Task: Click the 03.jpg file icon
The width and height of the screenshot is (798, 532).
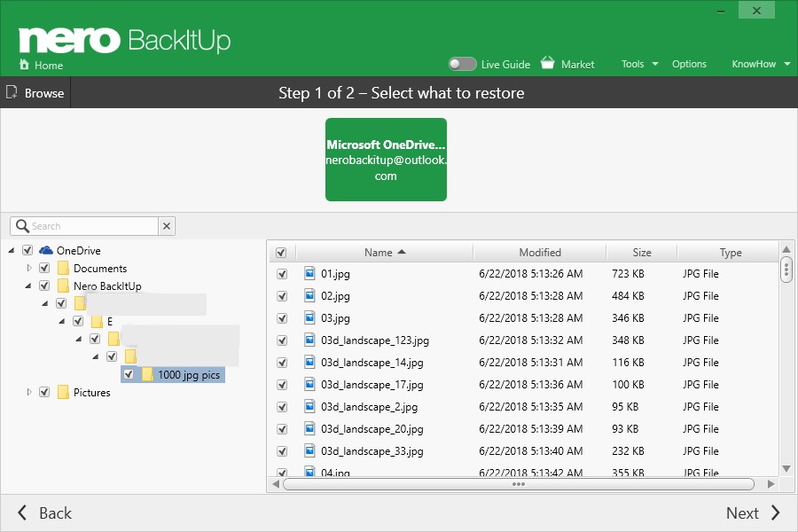Action: [x=309, y=317]
